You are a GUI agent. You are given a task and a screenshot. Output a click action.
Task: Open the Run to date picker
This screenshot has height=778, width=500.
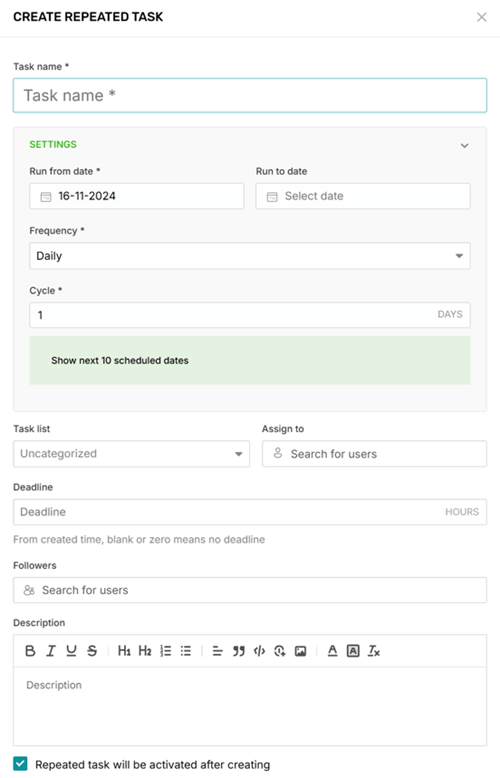pos(363,196)
